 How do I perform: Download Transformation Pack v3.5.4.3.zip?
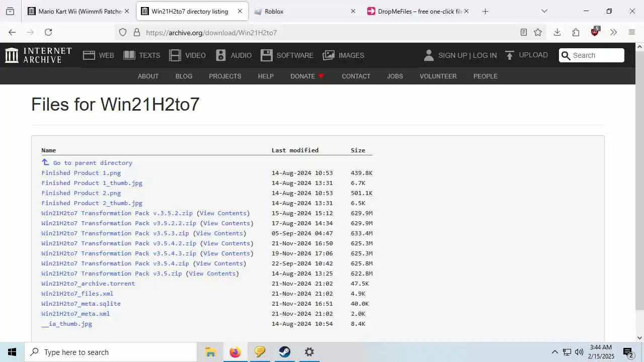click(x=119, y=253)
